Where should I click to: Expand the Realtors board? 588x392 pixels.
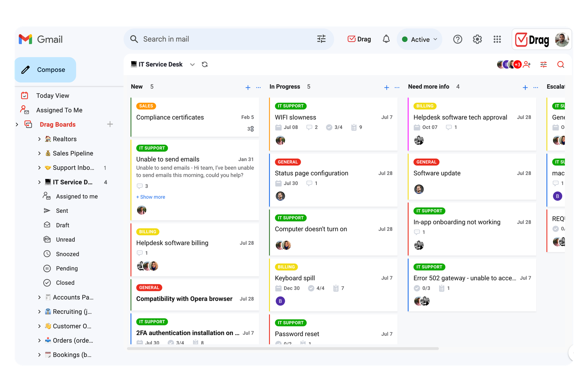pos(39,139)
